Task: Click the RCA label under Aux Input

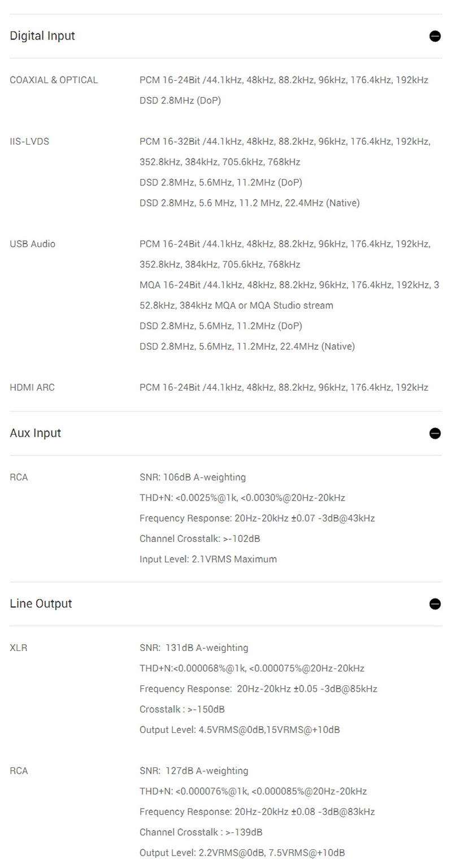Action: click(19, 478)
